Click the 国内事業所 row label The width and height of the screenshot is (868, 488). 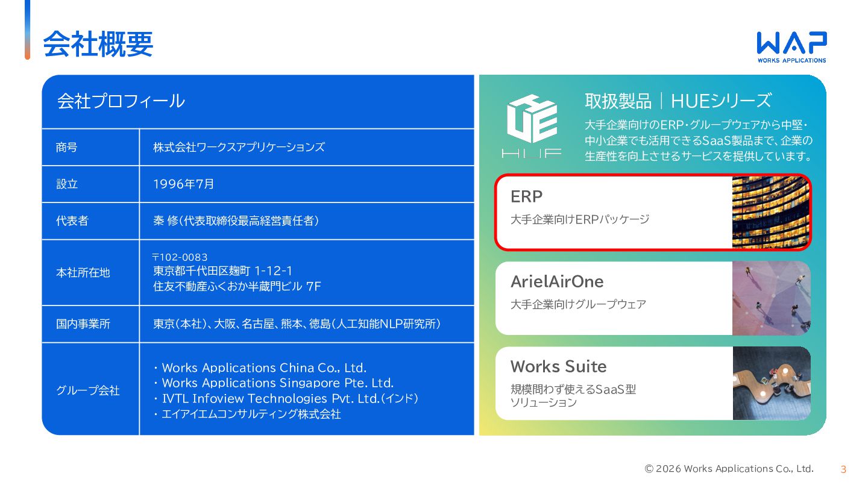click(x=83, y=324)
